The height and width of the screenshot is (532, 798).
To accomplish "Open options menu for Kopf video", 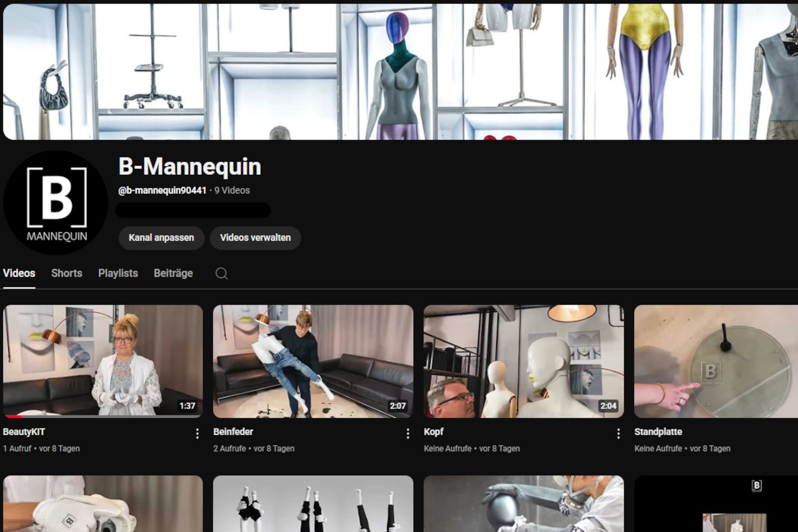I will [619, 434].
